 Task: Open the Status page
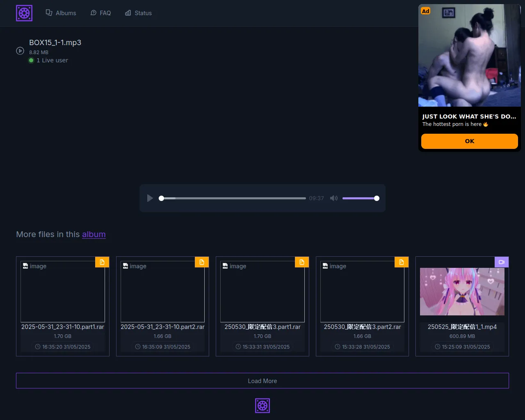[x=138, y=13]
